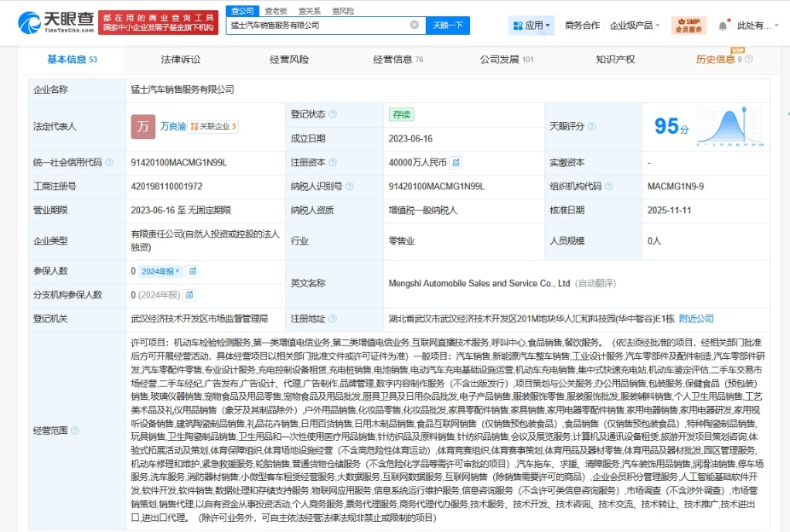Expand the 2024年报 insured count selector
Image resolution: width=790 pixels, height=532 pixels.
click(162, 271)
